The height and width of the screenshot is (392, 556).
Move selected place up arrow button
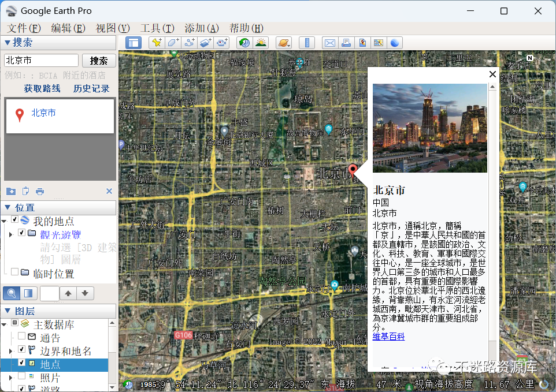68,293
